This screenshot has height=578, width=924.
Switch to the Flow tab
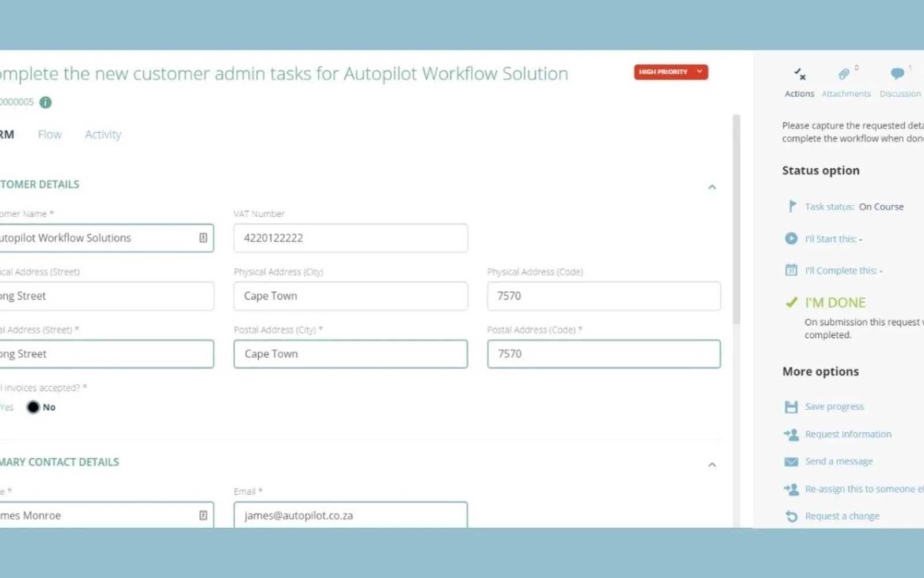pos(50,134)
